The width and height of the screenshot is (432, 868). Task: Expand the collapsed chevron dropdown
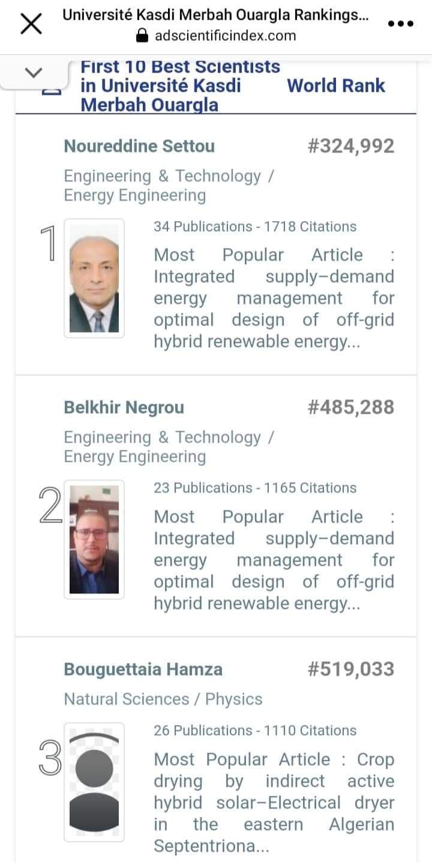click(34, 72)
